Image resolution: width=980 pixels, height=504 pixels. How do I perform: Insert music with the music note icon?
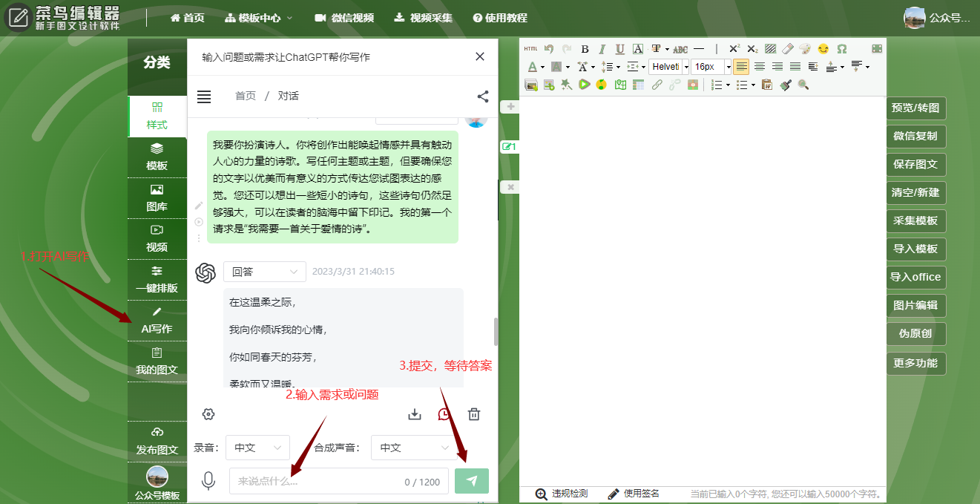[x=602, y=85]
